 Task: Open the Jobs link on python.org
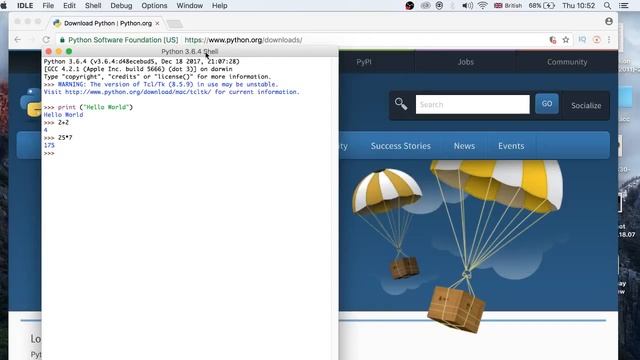465,62
